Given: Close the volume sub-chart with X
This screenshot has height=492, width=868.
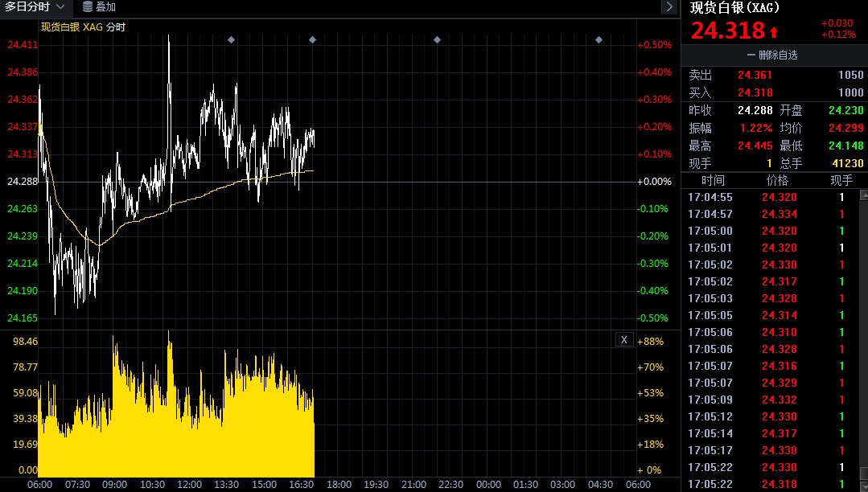Looking at the screenshot, I should 624,340.
